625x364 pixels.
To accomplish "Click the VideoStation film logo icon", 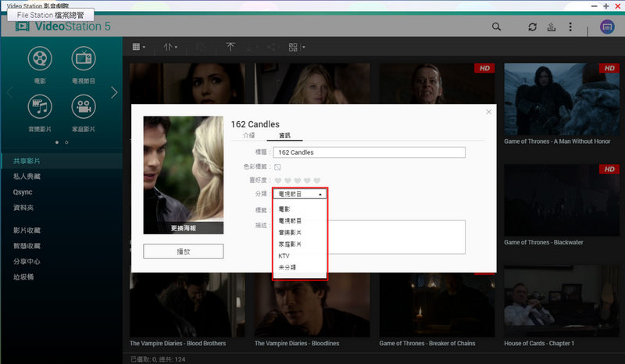I will [23, 27].
